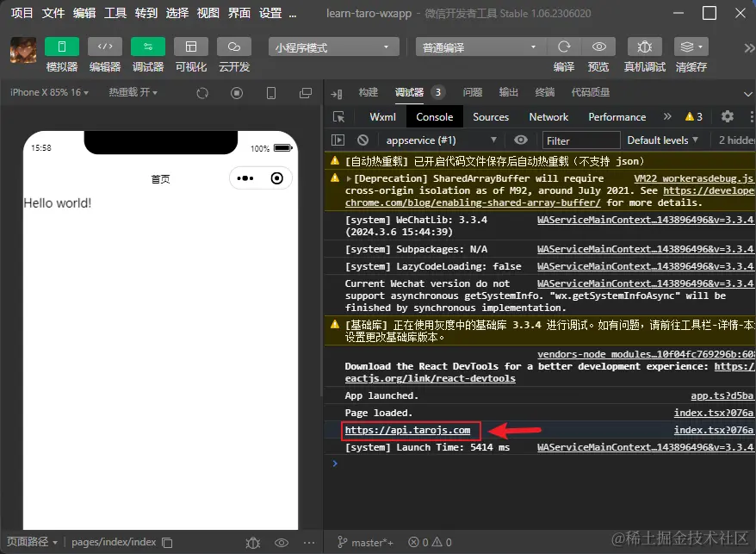Click the phone device icon in simulator toolbar
756x554 pixels.
(271, 93)
